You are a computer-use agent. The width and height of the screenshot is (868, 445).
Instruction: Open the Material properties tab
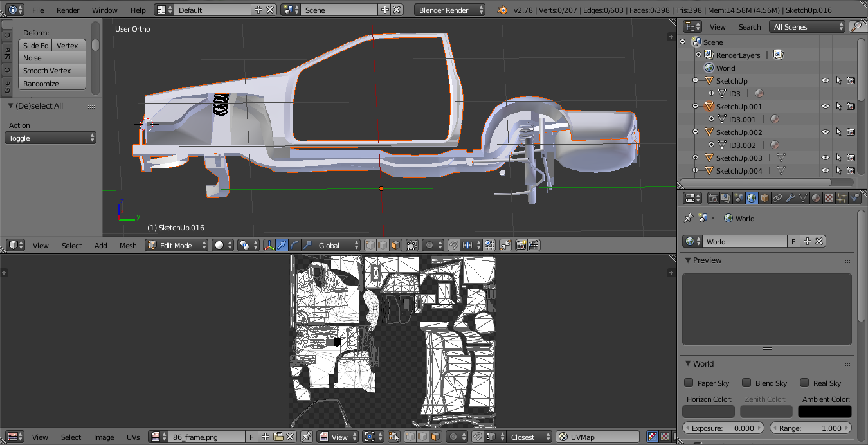(x=816, y=198)
